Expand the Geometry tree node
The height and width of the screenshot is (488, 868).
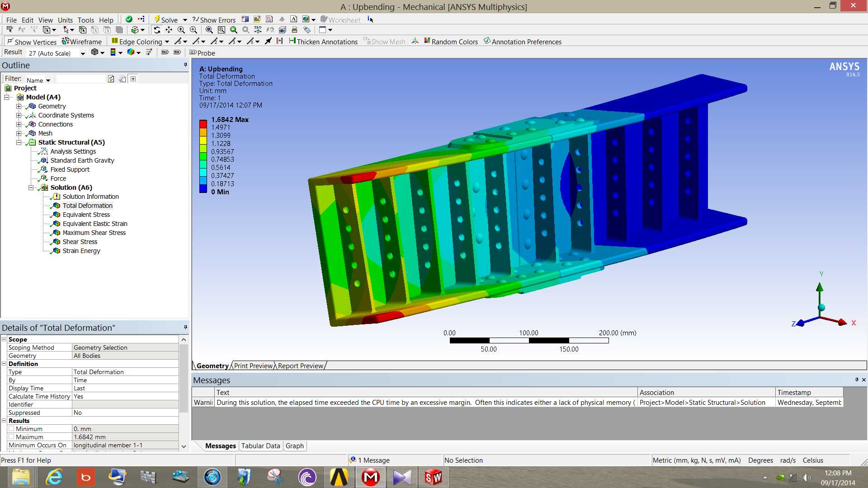(19, 106)
